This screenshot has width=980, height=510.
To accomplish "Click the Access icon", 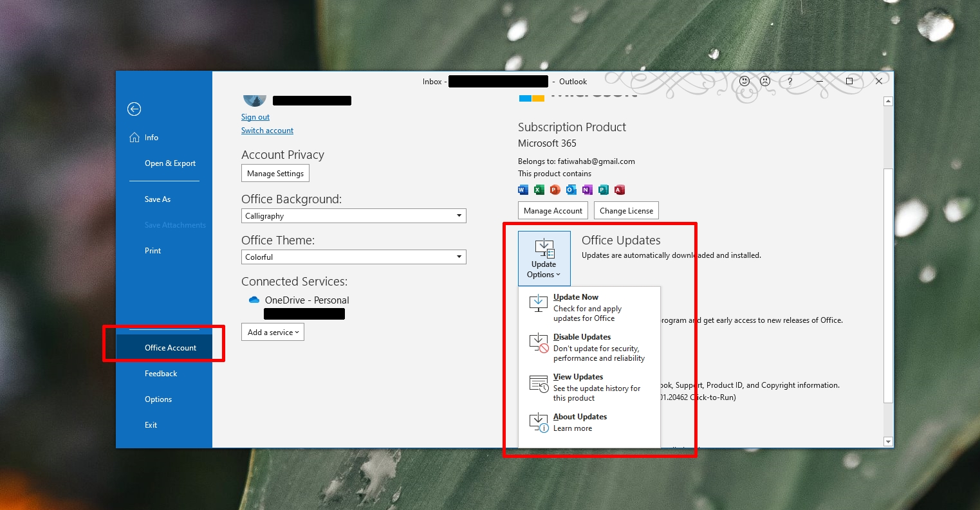I will click(x=619, y=190).
